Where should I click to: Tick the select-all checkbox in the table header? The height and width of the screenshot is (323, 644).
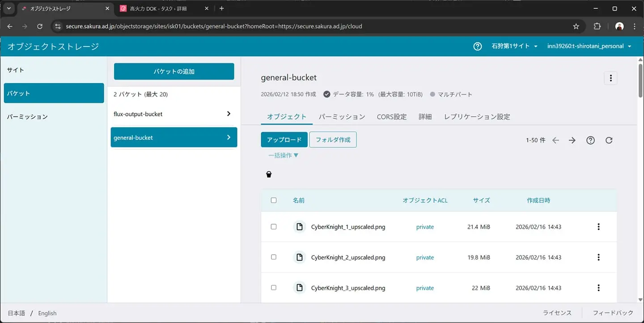274,201
